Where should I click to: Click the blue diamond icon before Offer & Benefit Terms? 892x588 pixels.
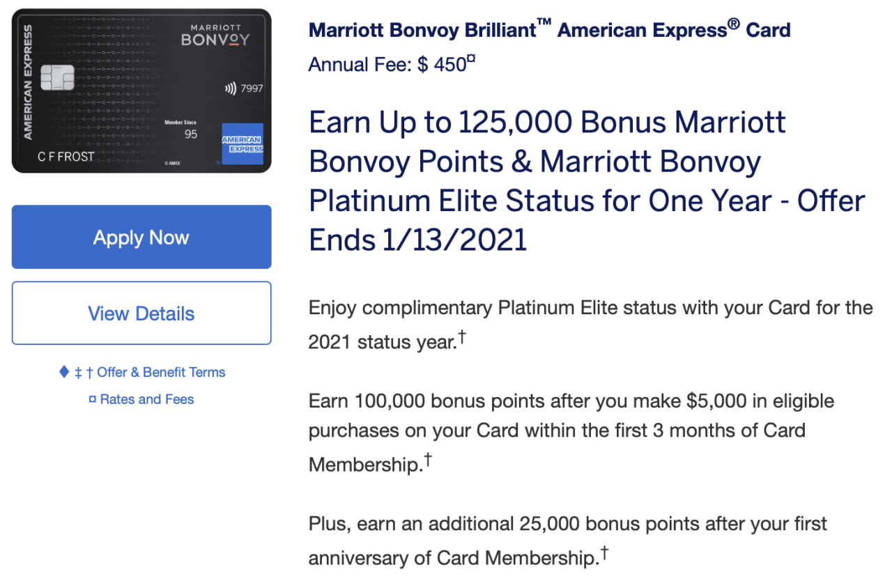(63, 372)
